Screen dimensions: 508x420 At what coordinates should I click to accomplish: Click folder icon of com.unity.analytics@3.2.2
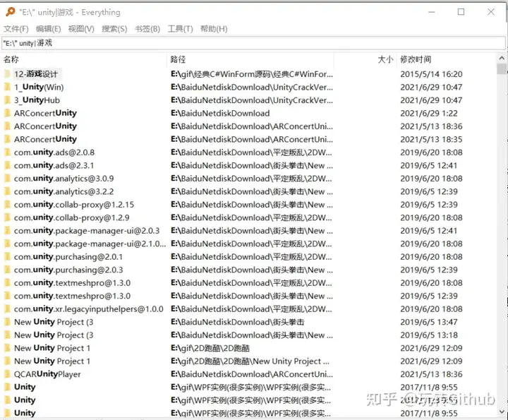point(8,191)
